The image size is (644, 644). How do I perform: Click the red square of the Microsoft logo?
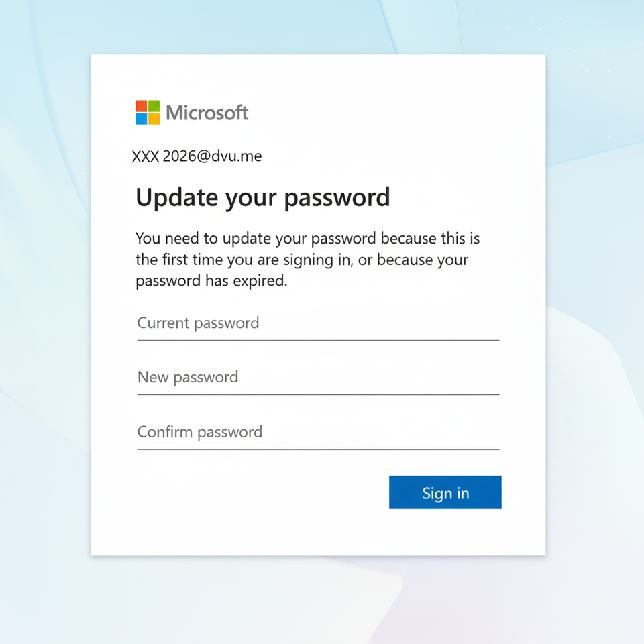[142, 106]
